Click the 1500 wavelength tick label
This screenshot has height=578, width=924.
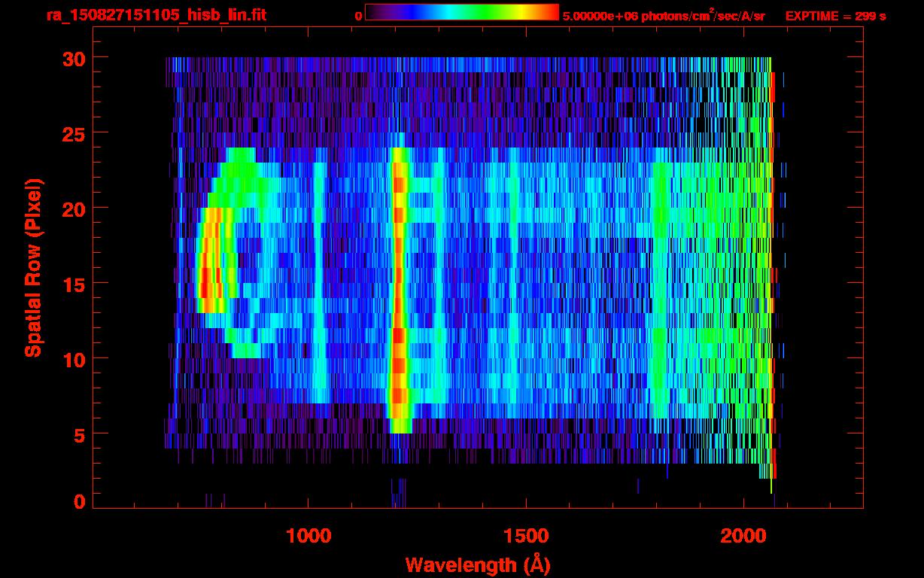(x=526, y=536)
